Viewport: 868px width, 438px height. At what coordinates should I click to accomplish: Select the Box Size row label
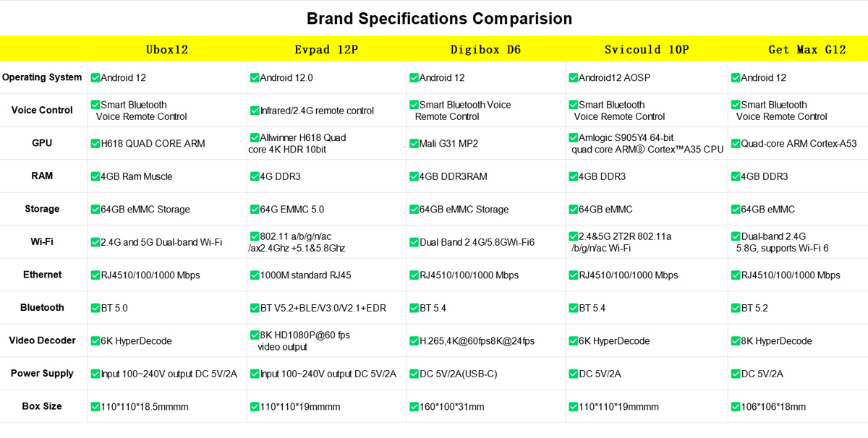tap(42, 406)
